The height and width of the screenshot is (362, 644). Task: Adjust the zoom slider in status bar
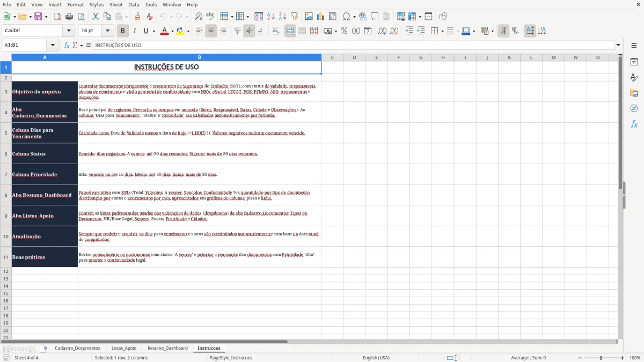tap(601, 358)
